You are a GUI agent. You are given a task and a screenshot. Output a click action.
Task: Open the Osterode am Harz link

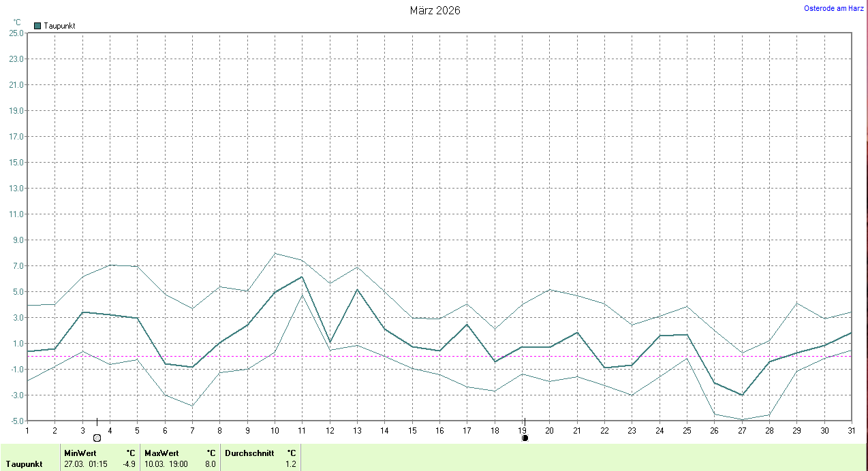(834, 8)
